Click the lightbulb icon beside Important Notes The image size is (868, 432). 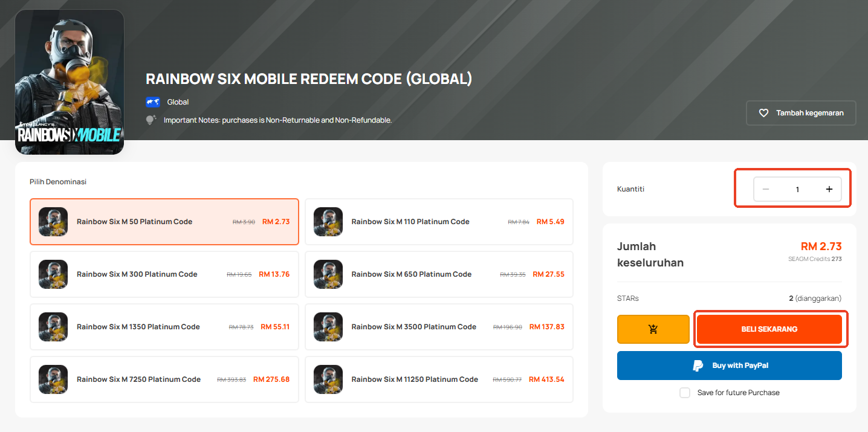(151, 120)
